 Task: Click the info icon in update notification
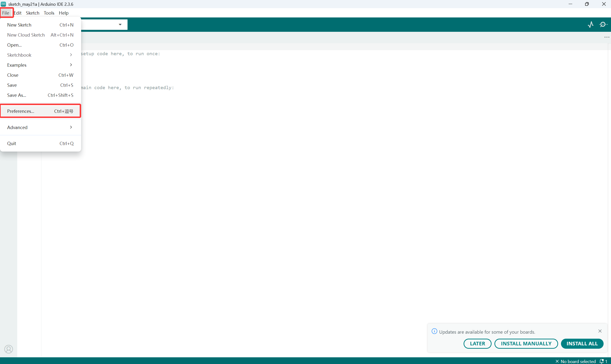(434, 331)
